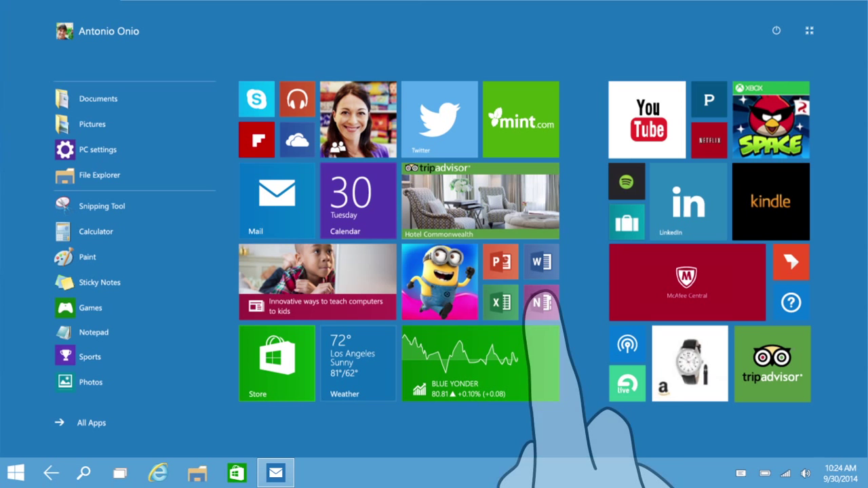Launch the Kindle tile
The width and height of the screenshot is (868, 488).
click(770, 201)
